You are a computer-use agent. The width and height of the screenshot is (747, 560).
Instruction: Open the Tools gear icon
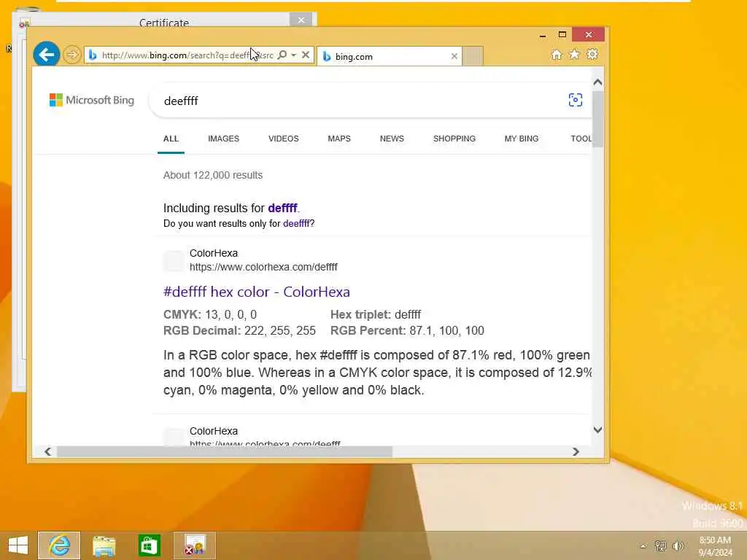(x=592, y=54)
